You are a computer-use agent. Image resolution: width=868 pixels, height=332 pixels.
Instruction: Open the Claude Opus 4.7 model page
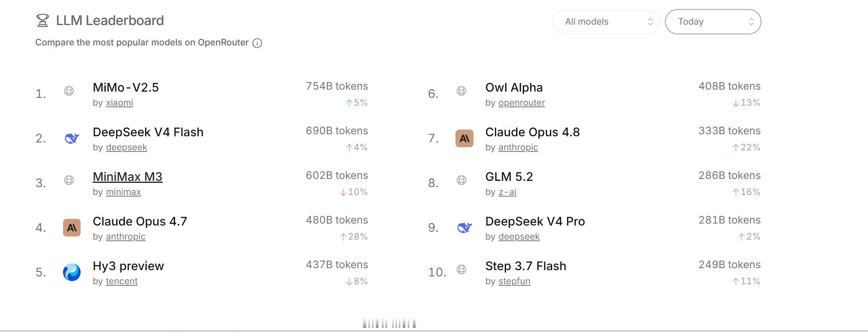tap(140, 221)
